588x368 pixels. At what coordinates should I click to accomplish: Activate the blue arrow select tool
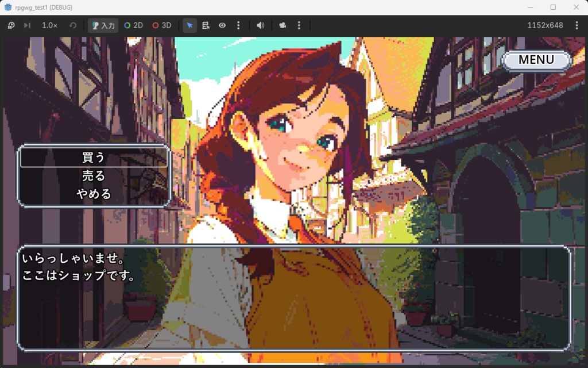pos(189,25)
